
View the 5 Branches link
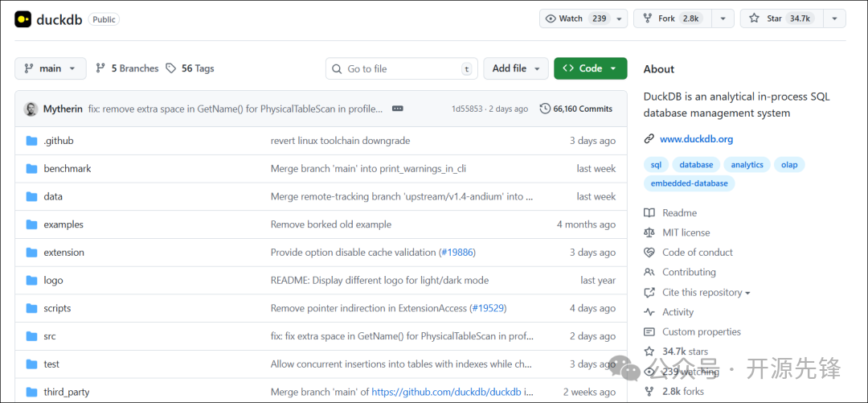pos(127,68)
